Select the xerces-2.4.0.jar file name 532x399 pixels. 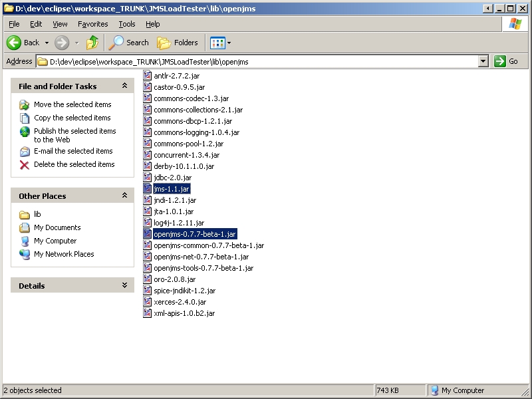click(180, 302)
